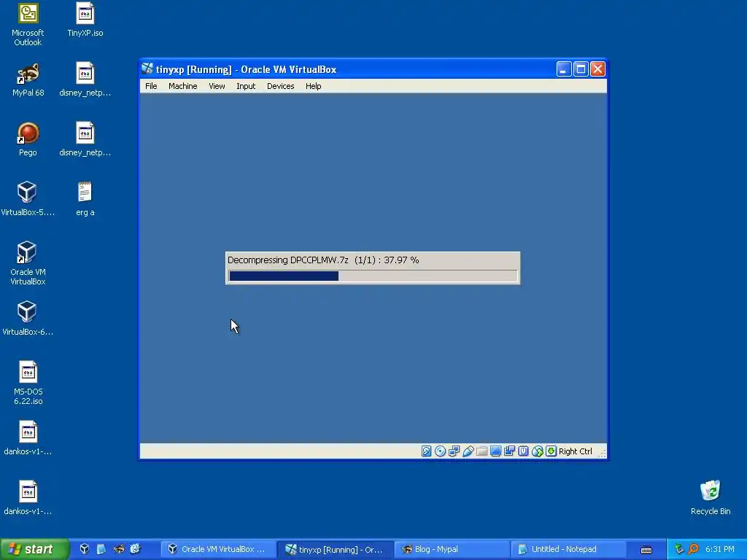Click the shared folders status icon
The height and width of the screenshot is (560, 747).
click(481, 451)
